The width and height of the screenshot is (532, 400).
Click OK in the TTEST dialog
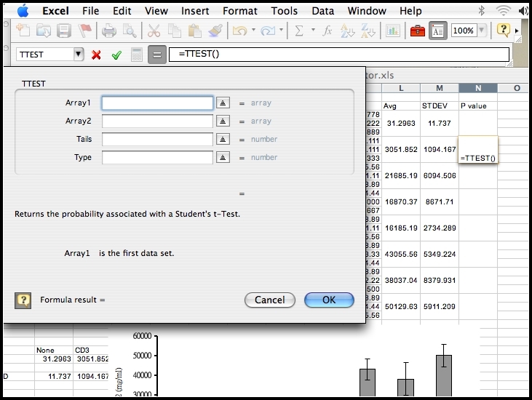[x=329, y=300]
